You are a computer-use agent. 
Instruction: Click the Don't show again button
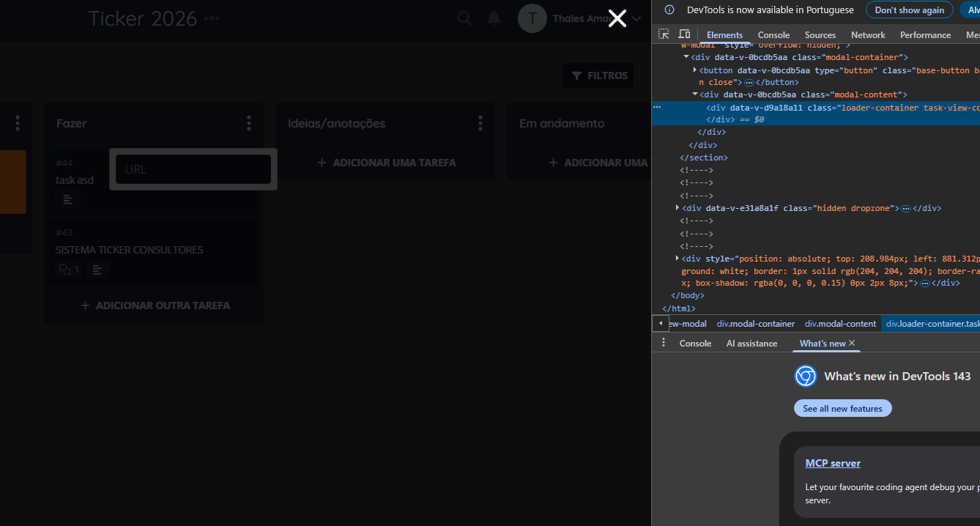point(909,10)
